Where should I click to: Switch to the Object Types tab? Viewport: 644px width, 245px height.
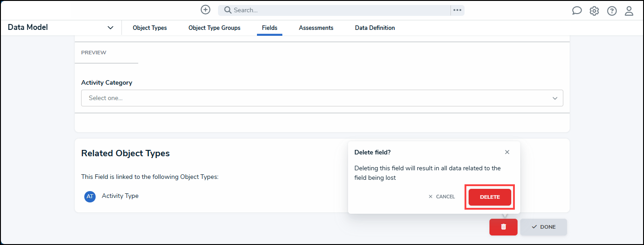(150, 28)
